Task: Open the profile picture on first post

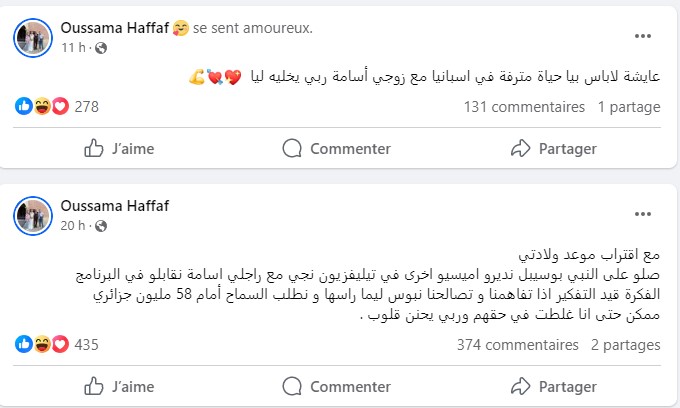Action: click(32, 37)
